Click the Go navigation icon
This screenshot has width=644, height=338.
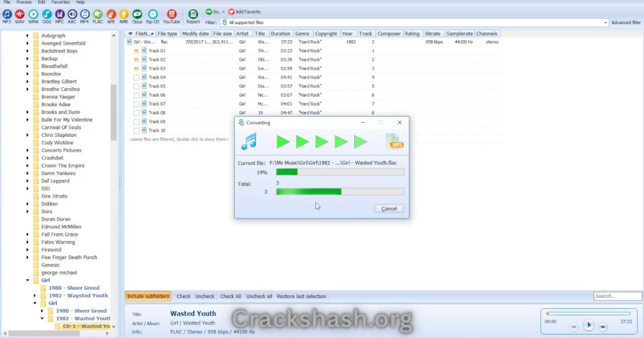tap(209, 11)
